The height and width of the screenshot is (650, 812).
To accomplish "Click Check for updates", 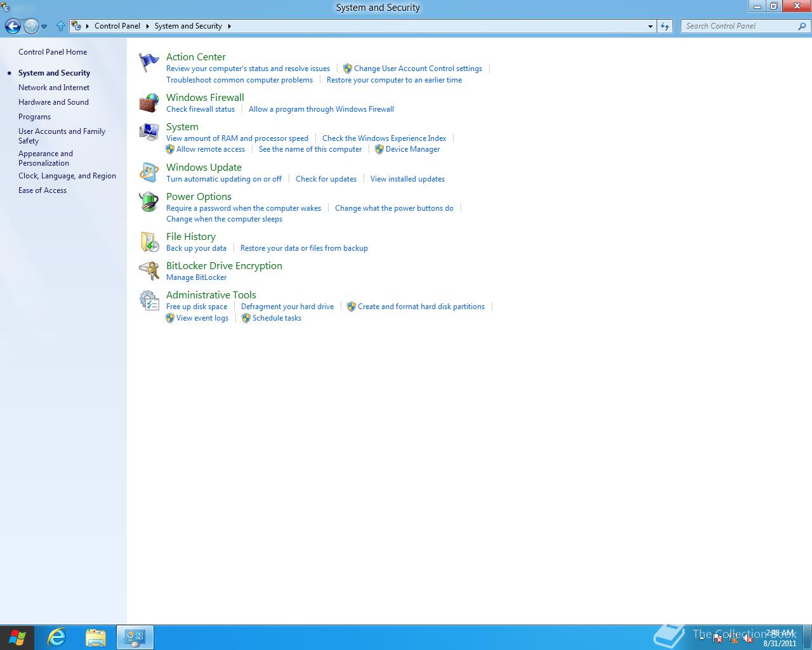I will 326,179.
